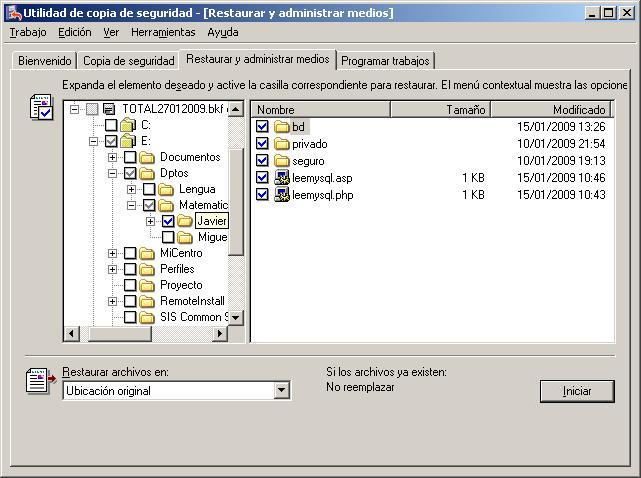This screenshot has width=641, height=478.
Task: Open the Herramientas menu
Action: (x=162, y=32)
